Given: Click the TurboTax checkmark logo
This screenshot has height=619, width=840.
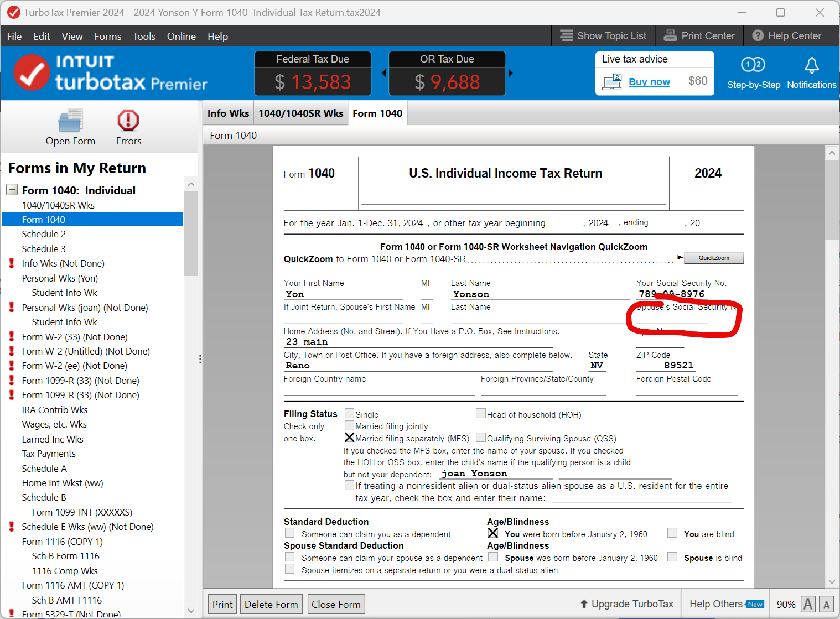Looking at the screenshot, I should click(x=32, y=72).
